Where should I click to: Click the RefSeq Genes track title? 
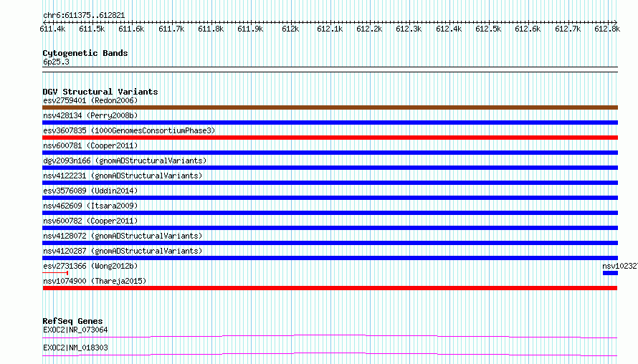point(72,321)
